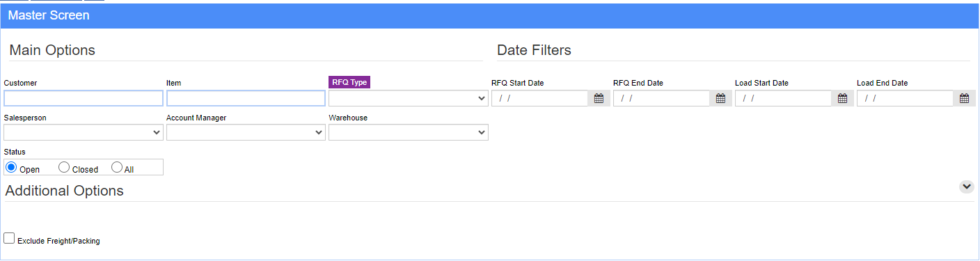Open the RFQ Type dropdown
This screenshot has width=980, height=261.
tap(408, 98)
